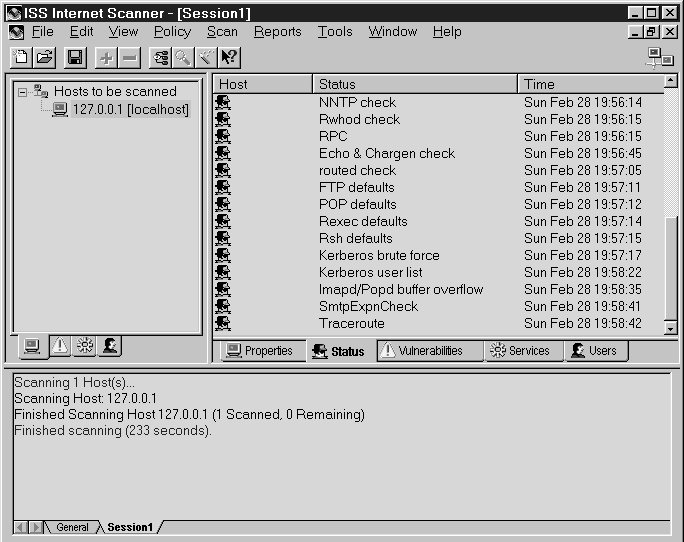
Task: Click the network hosts icon at toolbar far right
Action: (x=660, y=58)
